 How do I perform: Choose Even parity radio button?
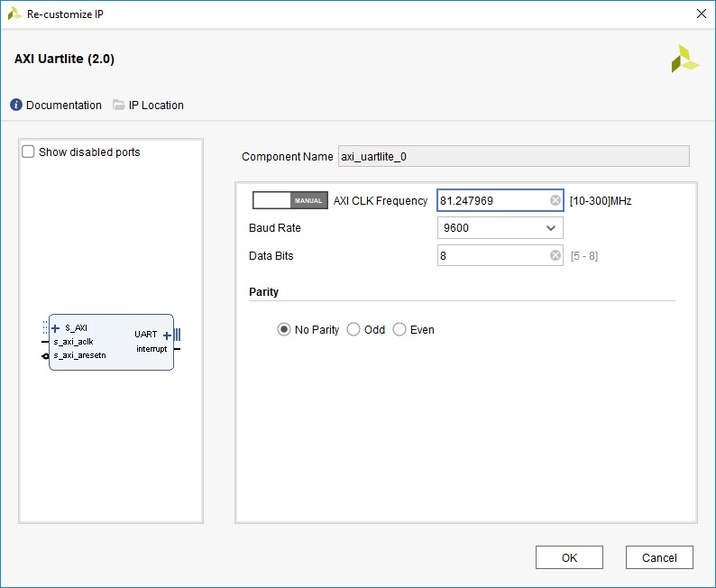(399, 330)
